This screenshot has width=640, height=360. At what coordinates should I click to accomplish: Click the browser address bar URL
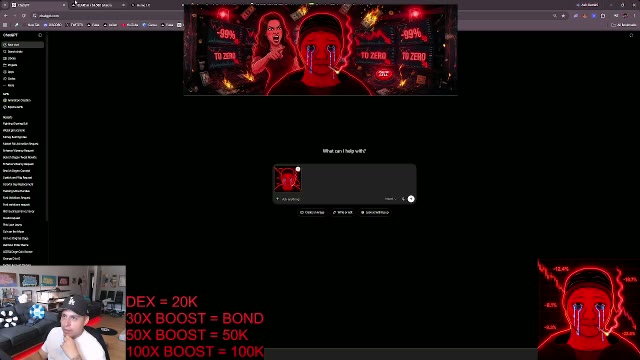(49, 16)
